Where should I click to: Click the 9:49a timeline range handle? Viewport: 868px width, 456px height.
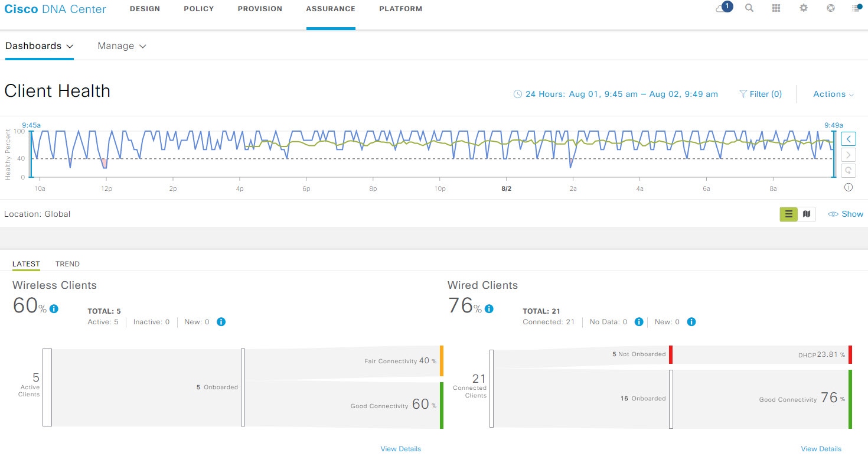pos(834,126)
